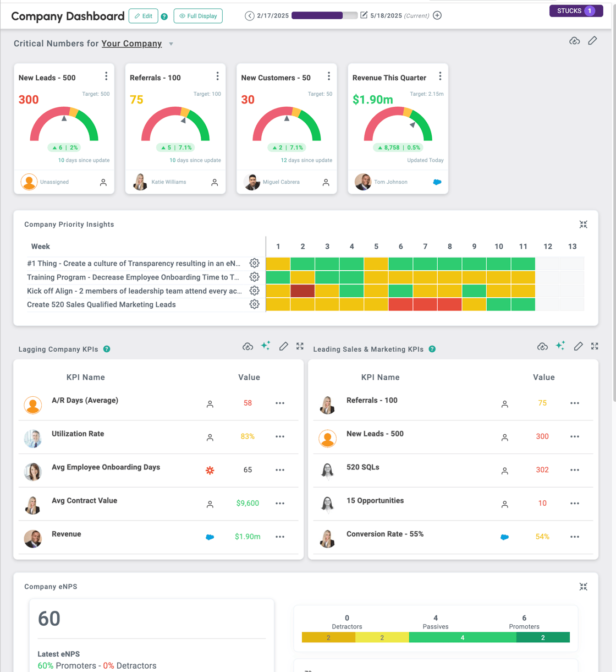Open options menu for 15 Opportunities row

pos(575,504)
